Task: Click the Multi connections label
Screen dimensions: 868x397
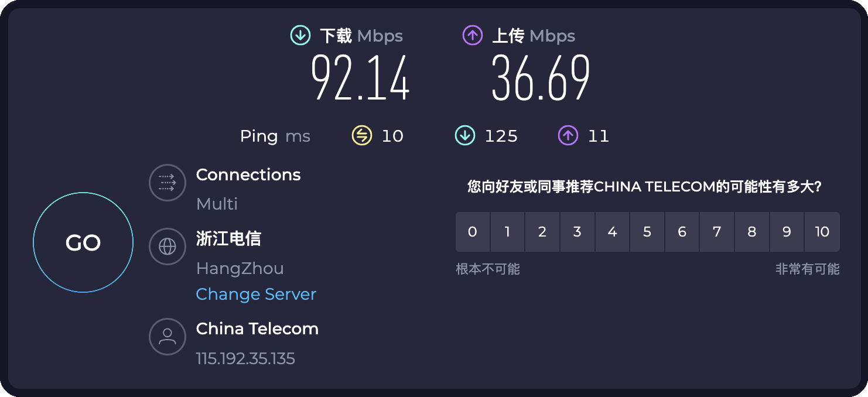Action: tap(217, 204)
